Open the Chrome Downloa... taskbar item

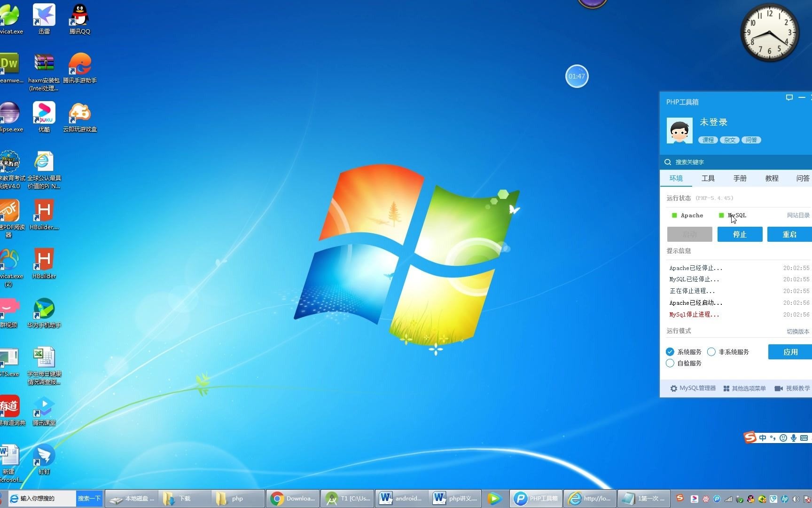tap(293, 499)
